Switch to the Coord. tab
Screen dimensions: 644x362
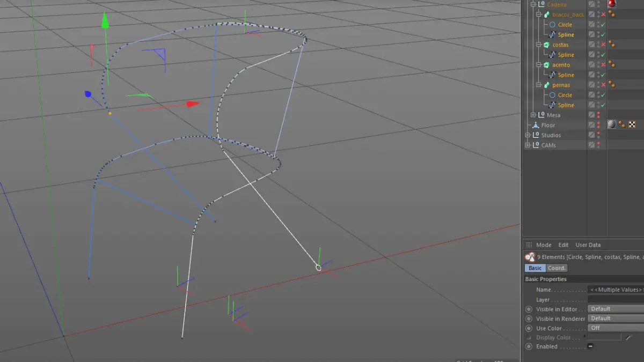pos(557,268)
